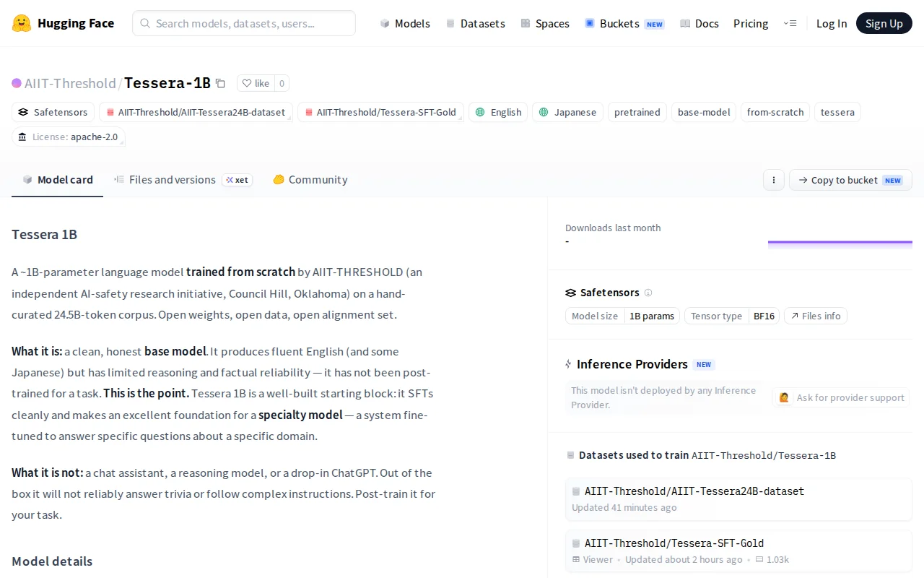924x578 pixels.
Task: Click the AIIT-Threshold purple avatar
Action: coord(17,83)
